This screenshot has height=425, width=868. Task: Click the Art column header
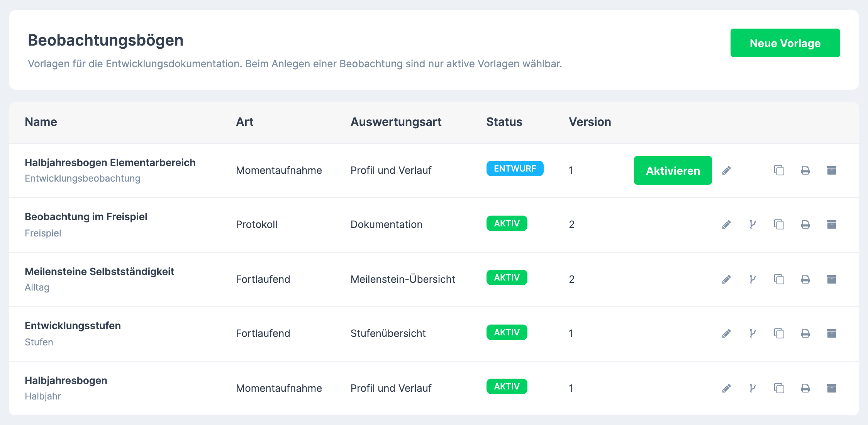tap(244, 122)
